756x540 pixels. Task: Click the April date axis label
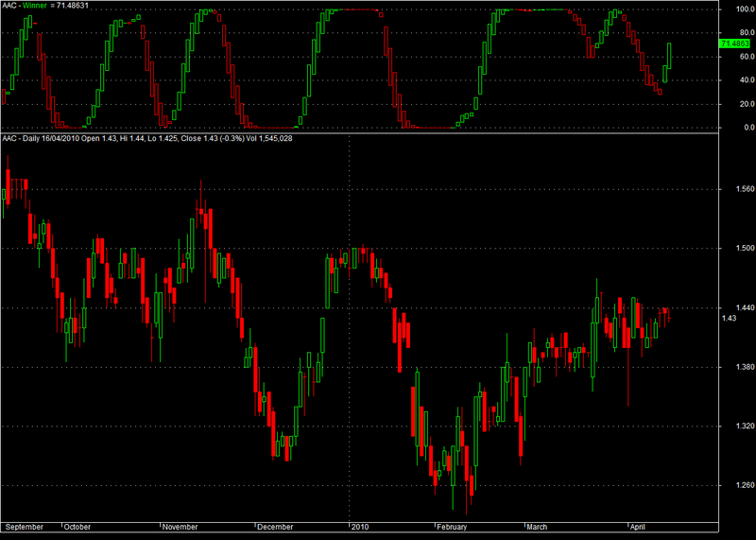(637, 527)
